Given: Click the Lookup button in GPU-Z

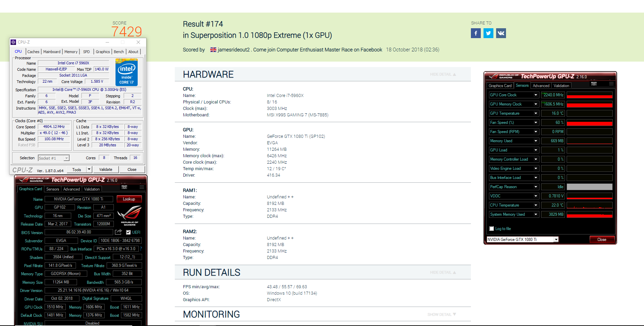Looking at the screenshot, I should 129,199.
